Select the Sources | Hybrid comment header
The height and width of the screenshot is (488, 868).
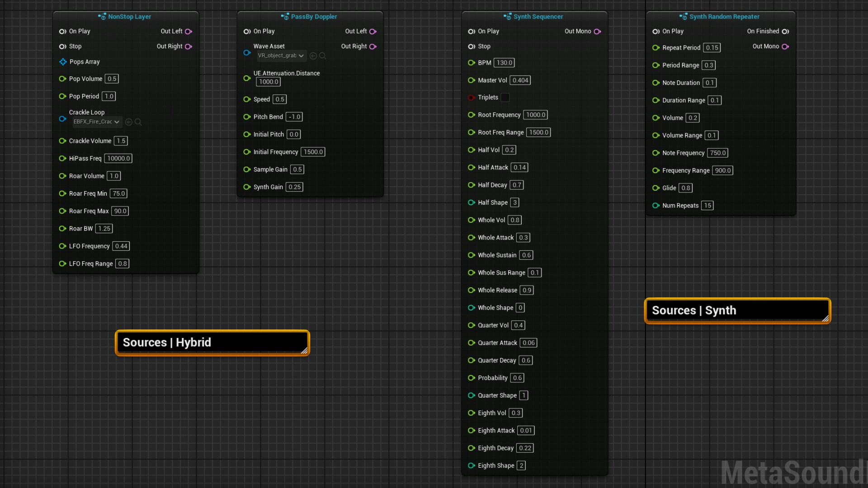point(212,342)
